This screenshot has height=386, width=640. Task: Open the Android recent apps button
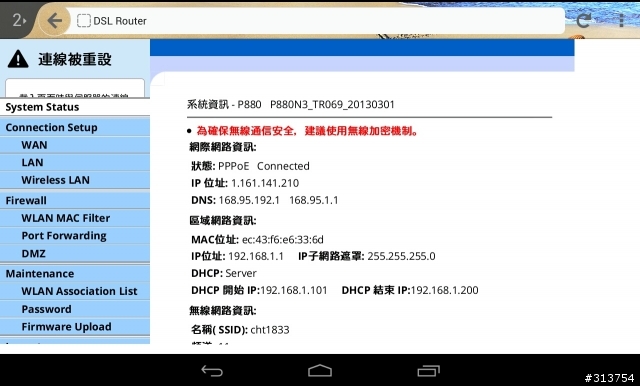pyautogui.click(x=428, y=370)
